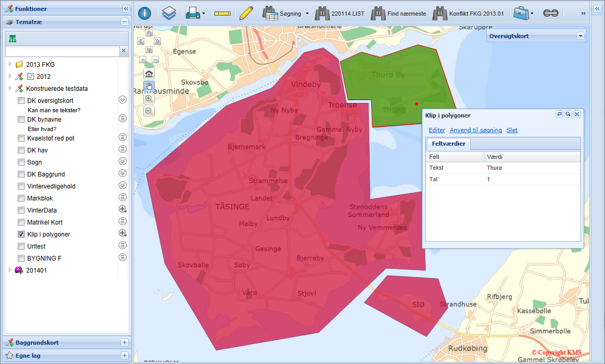Expand the 2013 FKG folder node
605x364 pixels.
click(x=10, y=64)
